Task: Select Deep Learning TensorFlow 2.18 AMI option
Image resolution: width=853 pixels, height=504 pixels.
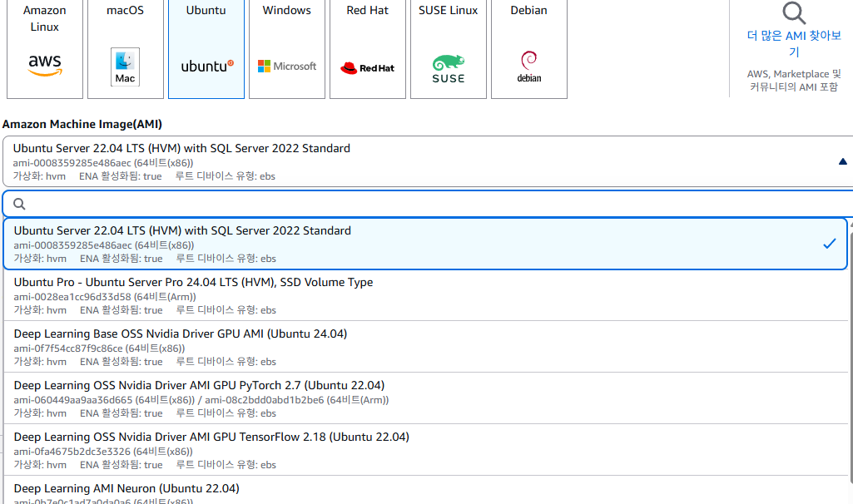Action: (x=425, y=450)
